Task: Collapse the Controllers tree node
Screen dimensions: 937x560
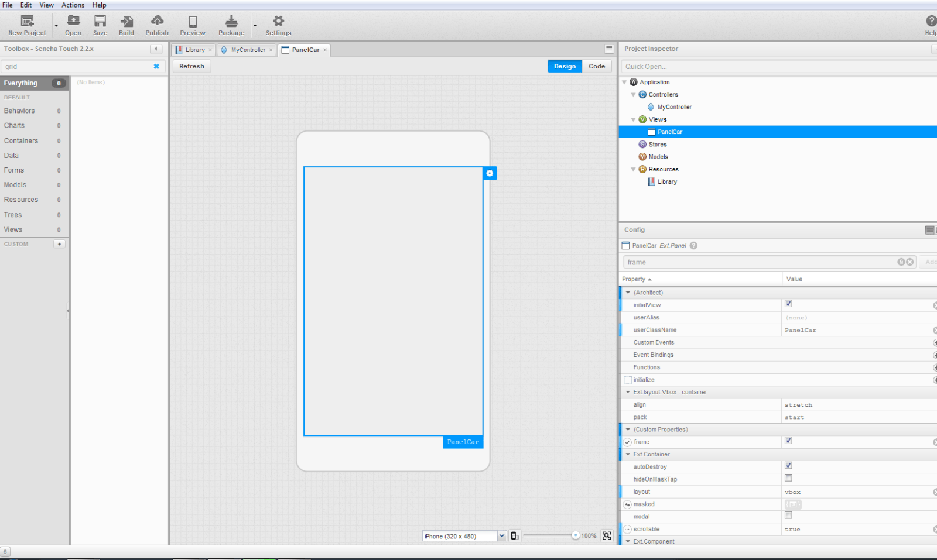Action: (633, 95)
